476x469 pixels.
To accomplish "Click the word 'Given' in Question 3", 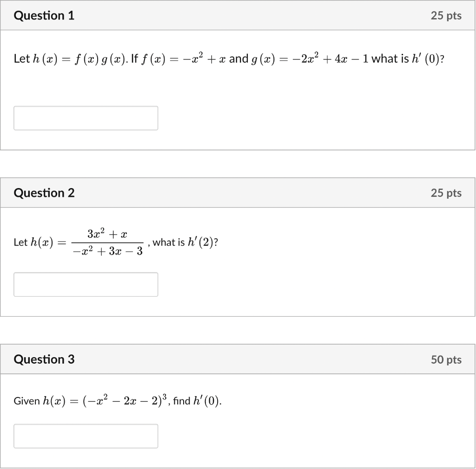I will 26,401.
